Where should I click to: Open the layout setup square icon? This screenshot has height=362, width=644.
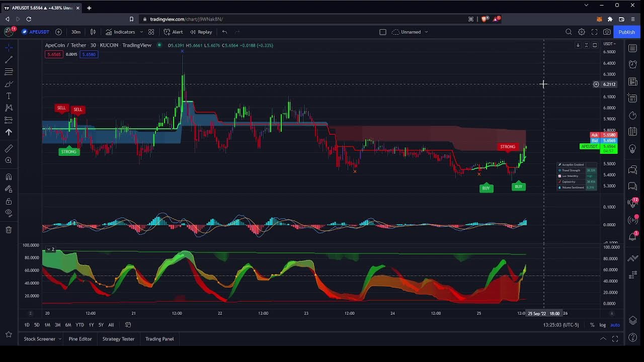382,32
